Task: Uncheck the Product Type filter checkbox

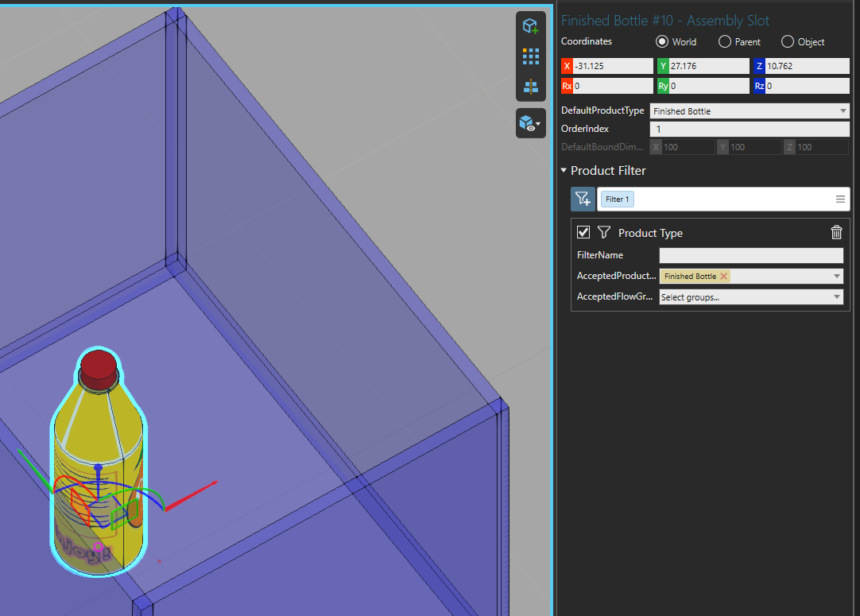Action: (x=583, y=232)
